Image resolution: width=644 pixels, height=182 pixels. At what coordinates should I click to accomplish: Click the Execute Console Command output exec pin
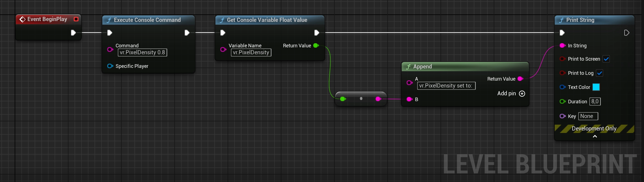(187, 33)
